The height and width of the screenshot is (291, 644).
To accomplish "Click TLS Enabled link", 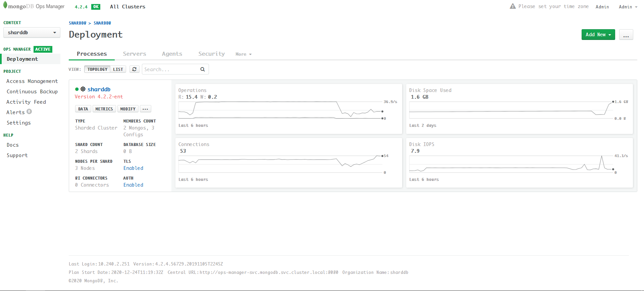I will click(133, 168).
